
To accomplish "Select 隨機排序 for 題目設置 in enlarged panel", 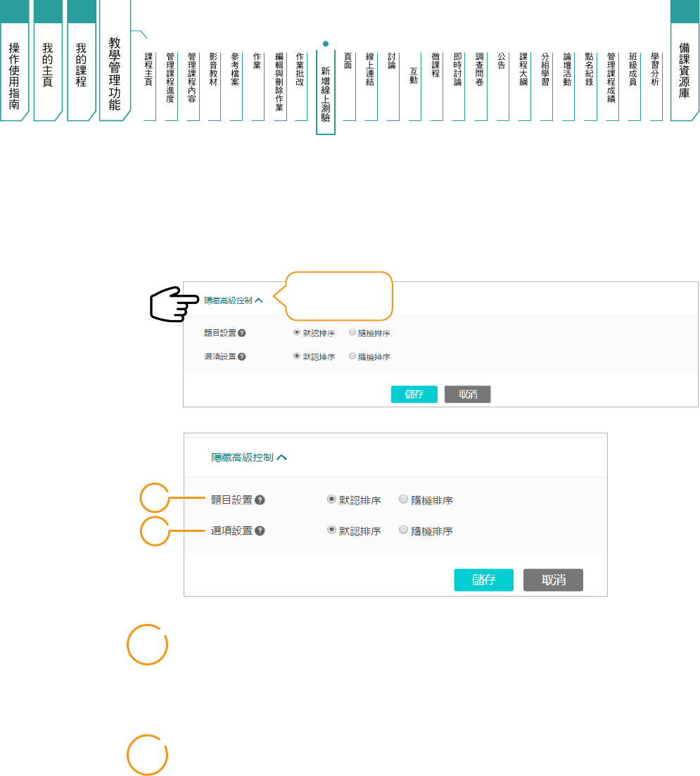I will [x=403, y=499].
